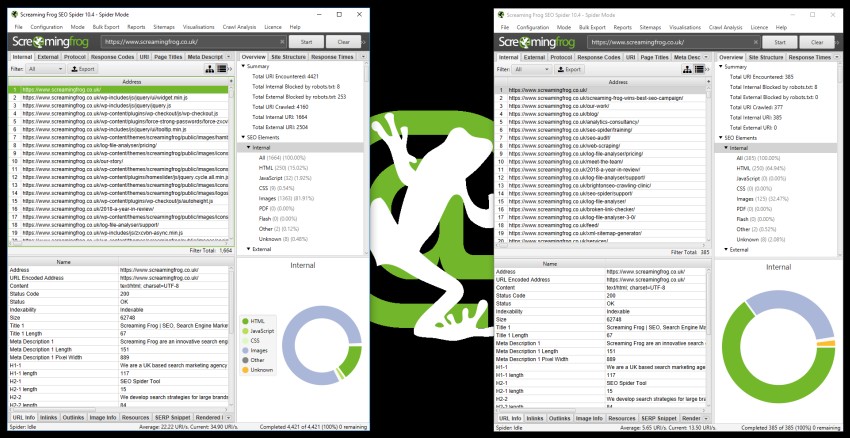Select row 18 feed URL in right window
The width and height of the screenshot is (850, 438).
coord(601,225)
